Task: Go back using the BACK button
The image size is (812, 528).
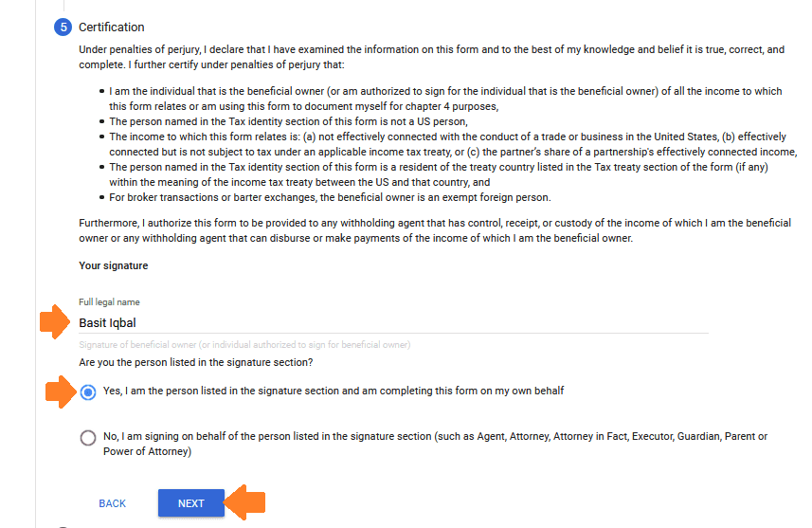Action: tap(112, 503)
